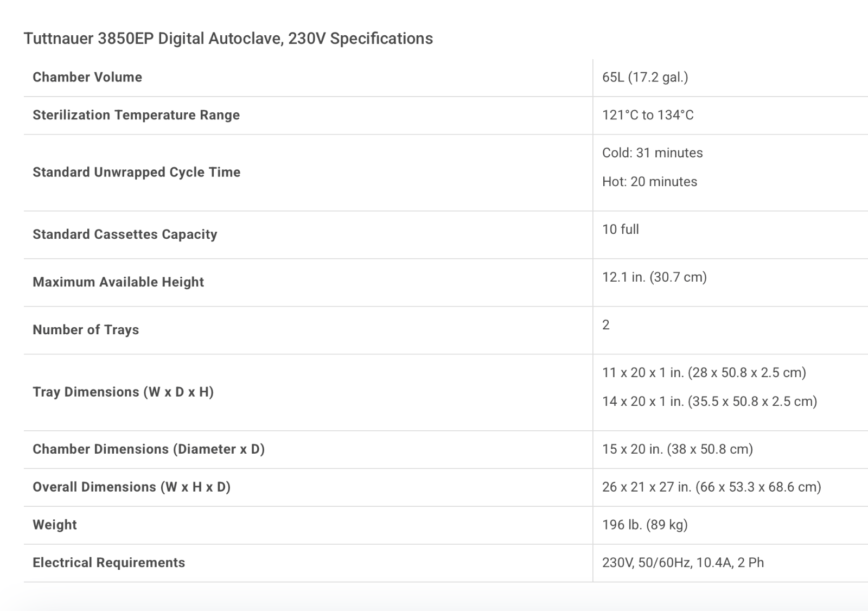Click the Standard Unwrapped Cycle Time label
The height and width of the screenshot is (611, 868).
tap(136, 172)
